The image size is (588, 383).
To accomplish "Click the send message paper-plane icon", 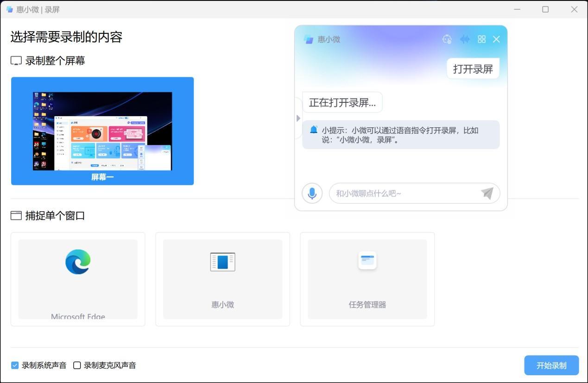I will 487,193.
